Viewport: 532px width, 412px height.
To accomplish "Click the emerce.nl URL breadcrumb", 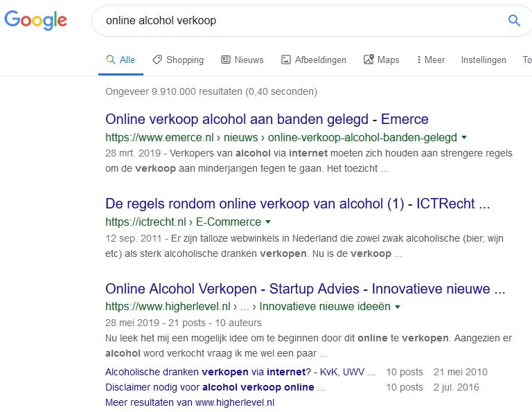I will pyautogui.click(x=281, y=137).
